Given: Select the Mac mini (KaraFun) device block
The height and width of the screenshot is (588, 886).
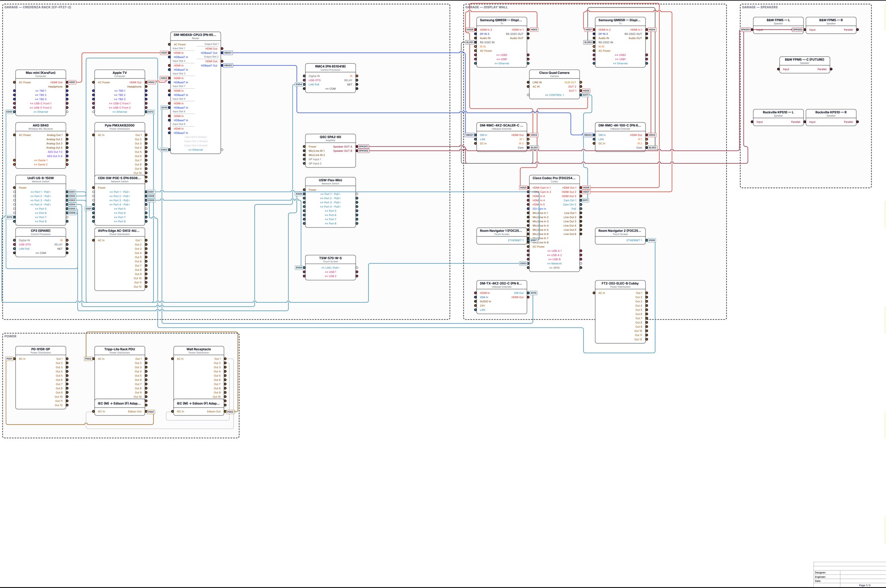Looking at the screenshot, I should point(41,93).
